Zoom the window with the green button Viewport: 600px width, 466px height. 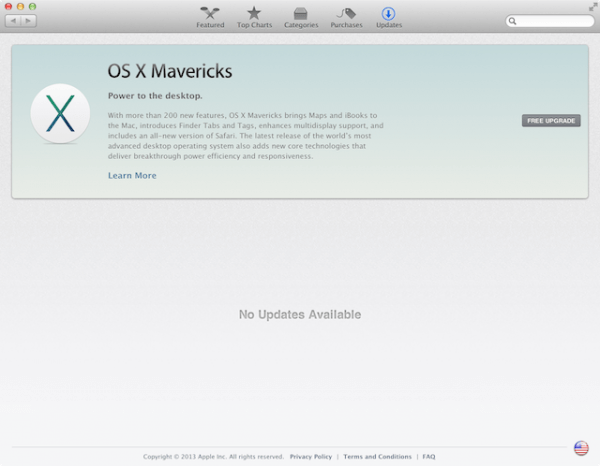point(33,6)
